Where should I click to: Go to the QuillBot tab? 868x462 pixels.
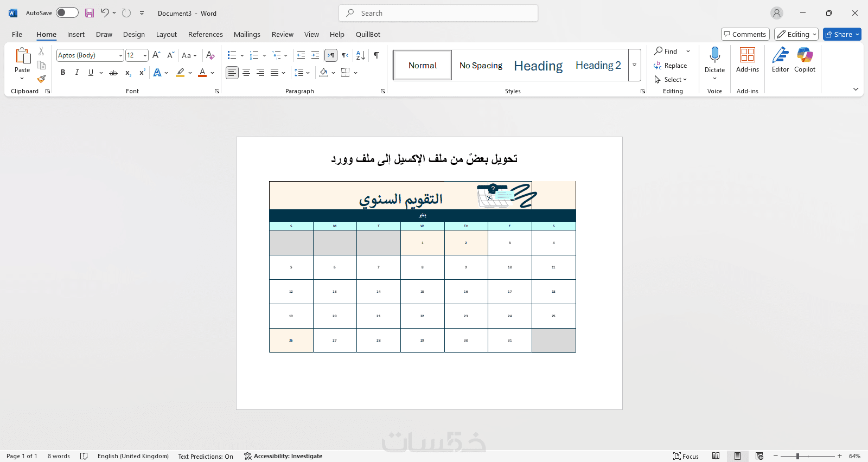[368, 34]
